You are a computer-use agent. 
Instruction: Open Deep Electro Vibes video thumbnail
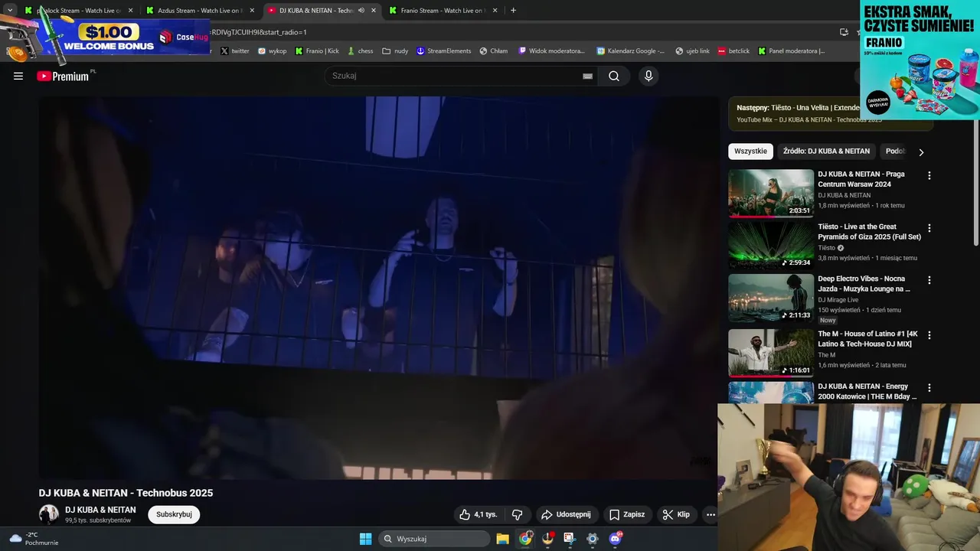[771, 298]
